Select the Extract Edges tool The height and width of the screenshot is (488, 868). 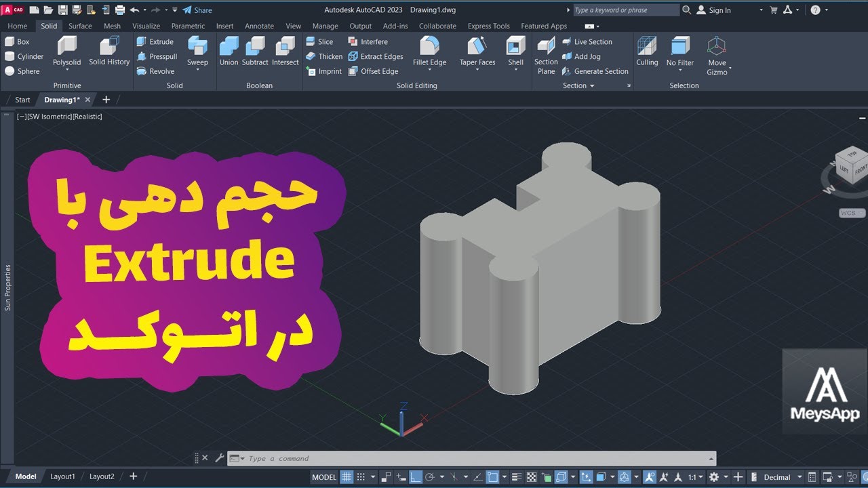376,56
